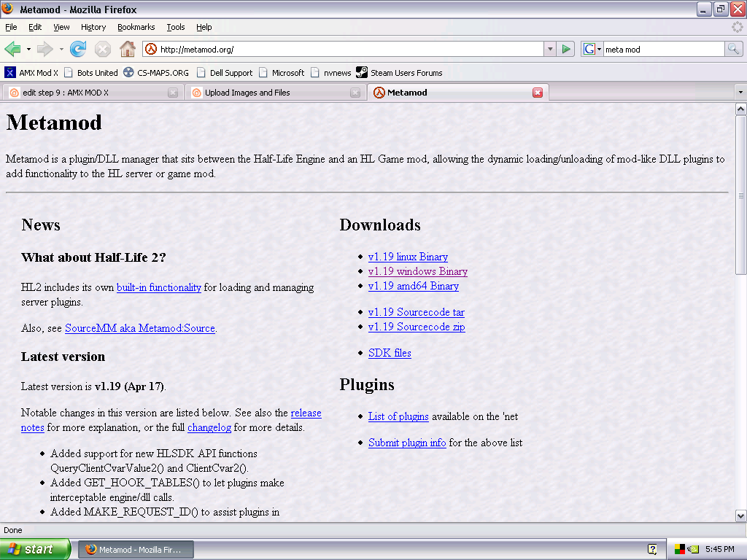Click the Stop loading icon
Viewport: 747px width, 560px height.
(102, 49)
